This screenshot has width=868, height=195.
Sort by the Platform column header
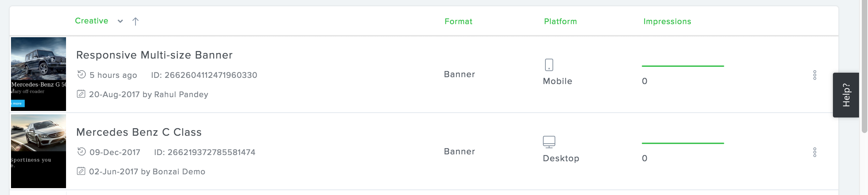point(560,21)
